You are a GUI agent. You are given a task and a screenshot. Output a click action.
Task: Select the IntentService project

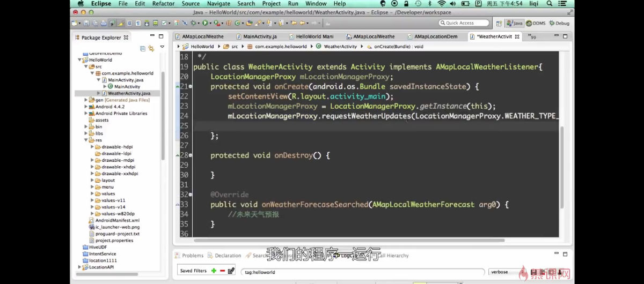coord(99,253)
